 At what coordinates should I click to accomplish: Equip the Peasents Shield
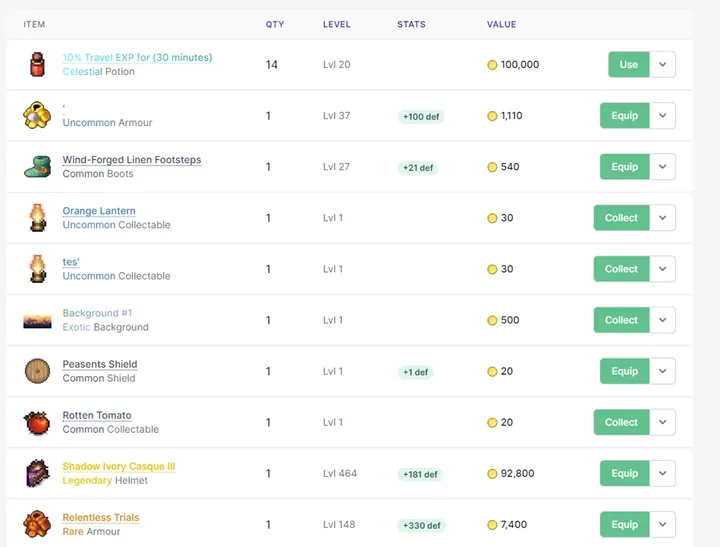tap(624, 371)
